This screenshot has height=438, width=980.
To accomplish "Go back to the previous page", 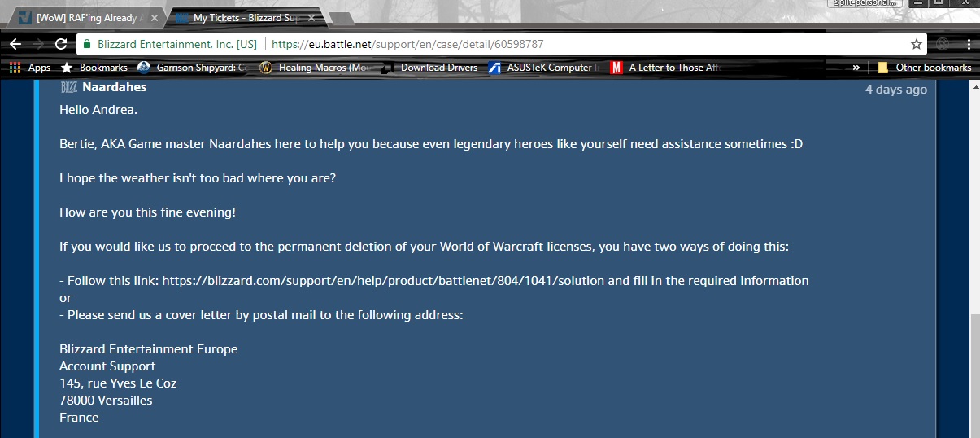I will (x=15, y=44).
